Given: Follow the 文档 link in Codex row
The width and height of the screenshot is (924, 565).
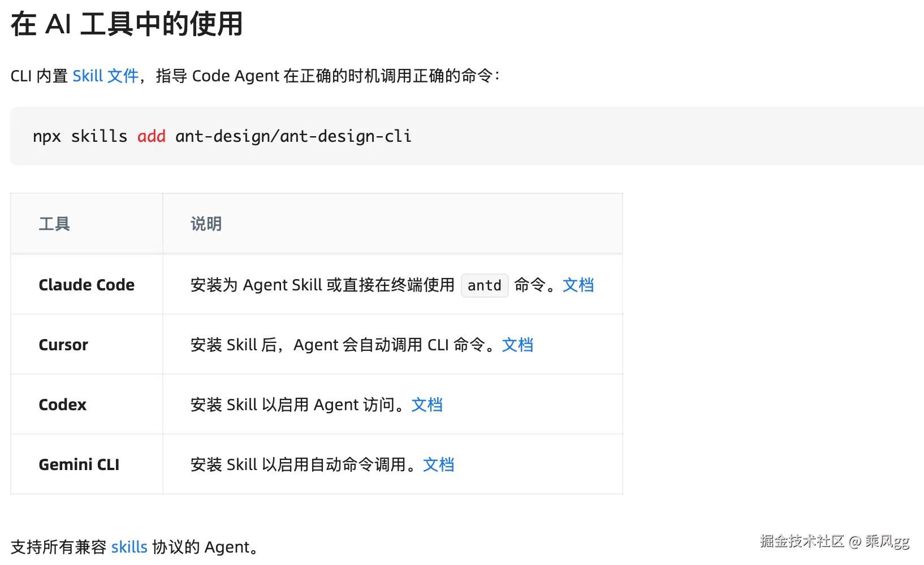Looking at the screenshot, I should click(x=427, y=405).
